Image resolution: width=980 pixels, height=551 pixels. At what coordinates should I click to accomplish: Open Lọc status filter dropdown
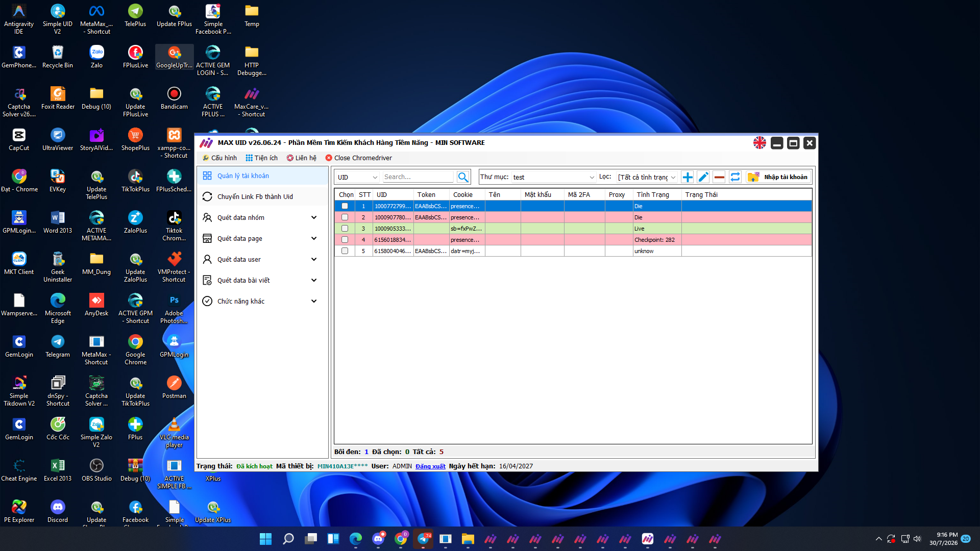click(x=647, y=177)
